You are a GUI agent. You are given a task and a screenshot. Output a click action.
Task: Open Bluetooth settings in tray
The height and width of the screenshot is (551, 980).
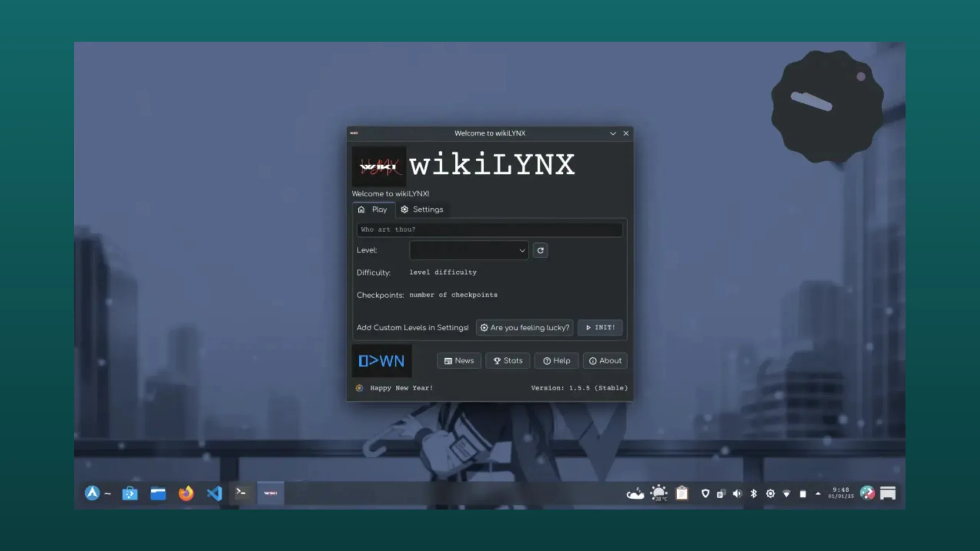[x=754, y=494]
